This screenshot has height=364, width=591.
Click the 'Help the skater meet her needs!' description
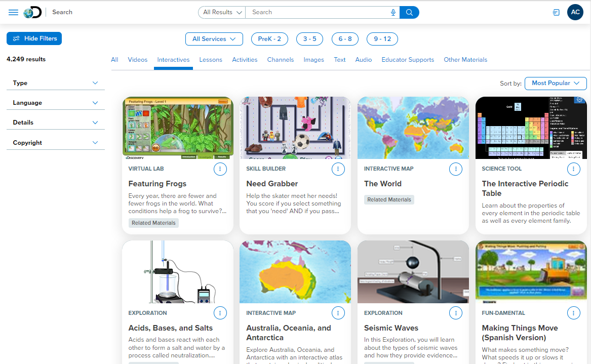(x=294, y=204)
